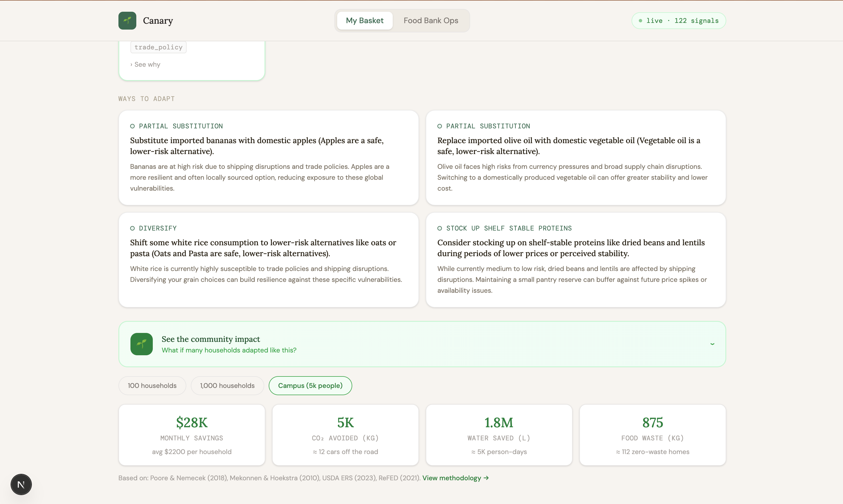
Task: Select the 1,000 households option
Action: [x=227, y=385]
